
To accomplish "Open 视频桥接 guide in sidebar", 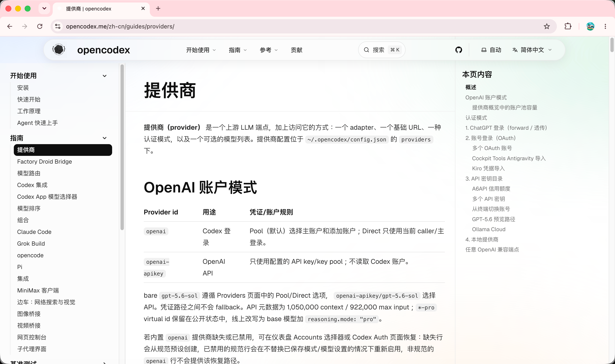I will pos(29,326).
